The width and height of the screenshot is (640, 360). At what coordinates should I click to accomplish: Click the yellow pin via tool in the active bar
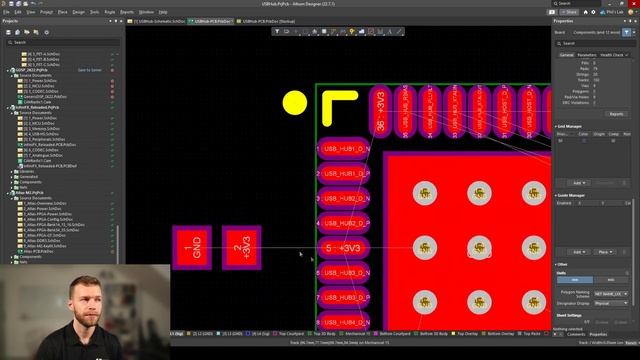352,31
